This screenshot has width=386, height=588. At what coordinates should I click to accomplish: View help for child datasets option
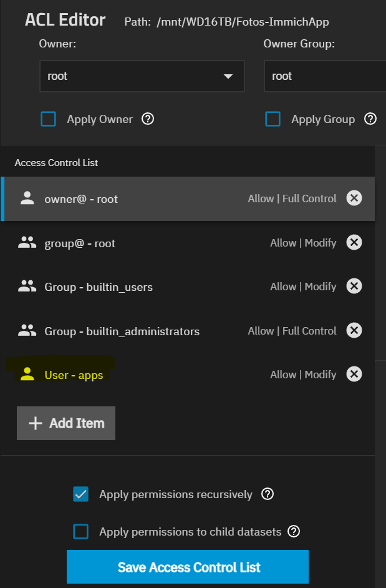(x=294, y=532)
